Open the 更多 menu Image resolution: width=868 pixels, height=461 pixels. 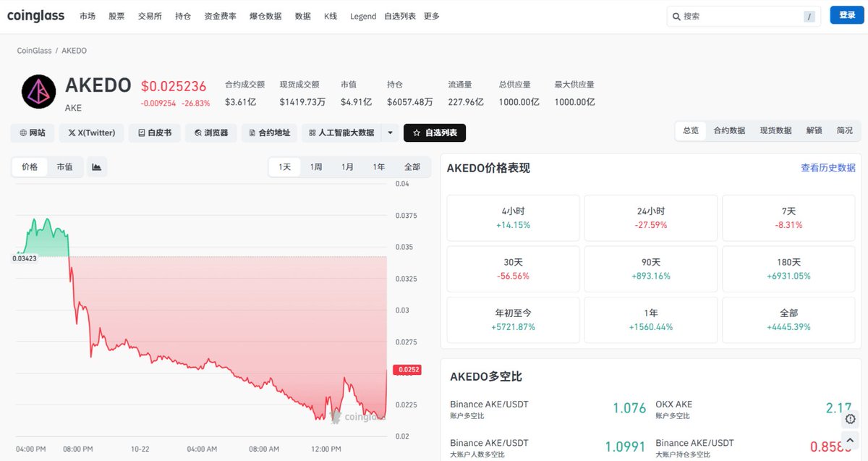tap(432, 16)
